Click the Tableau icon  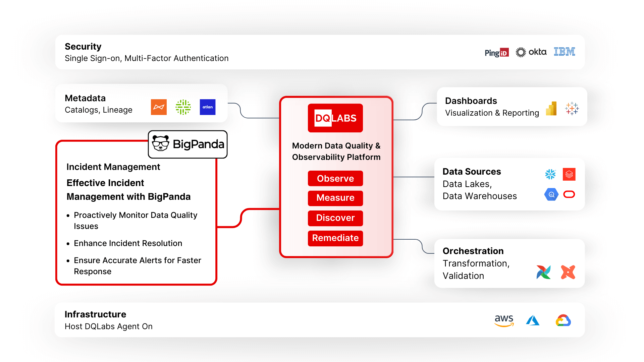click(572, 109)
